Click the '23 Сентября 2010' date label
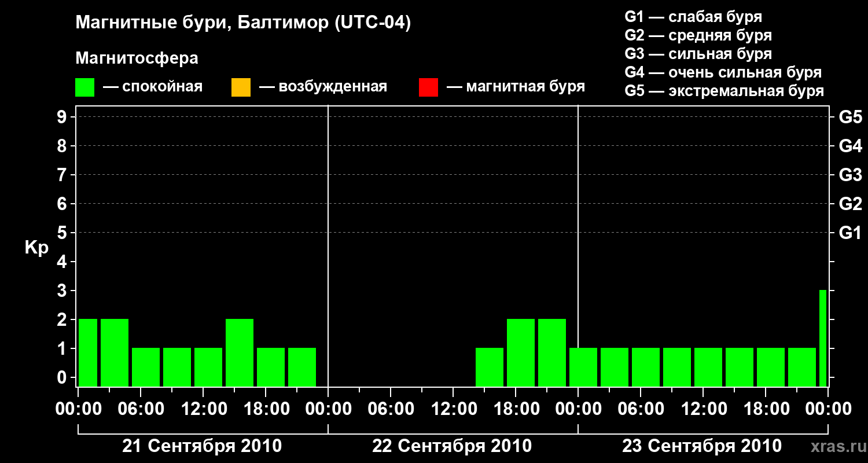The width and height of the screenshot is (868, 463). (x=702, y=446)
